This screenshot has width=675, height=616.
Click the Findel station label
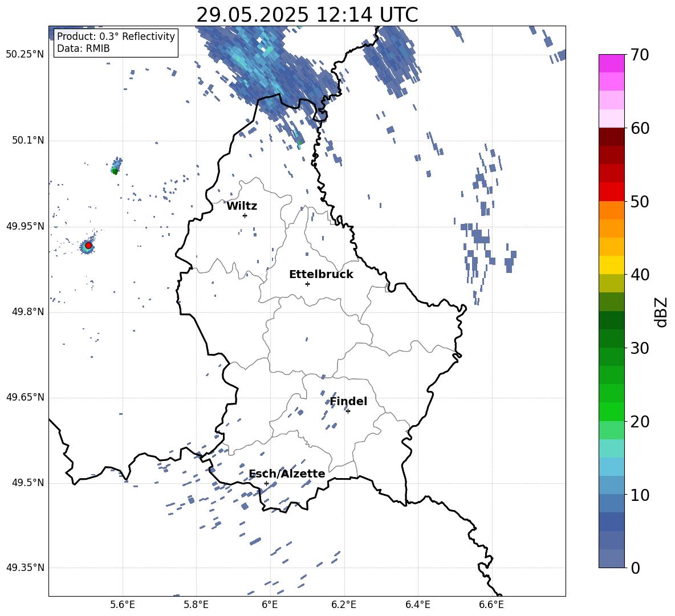pos(348,401)
